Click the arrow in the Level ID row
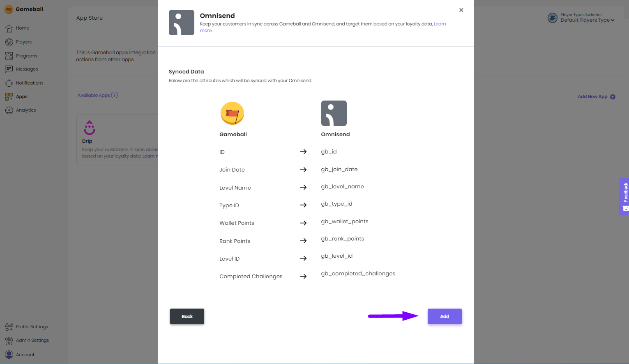 click(303, 259)
